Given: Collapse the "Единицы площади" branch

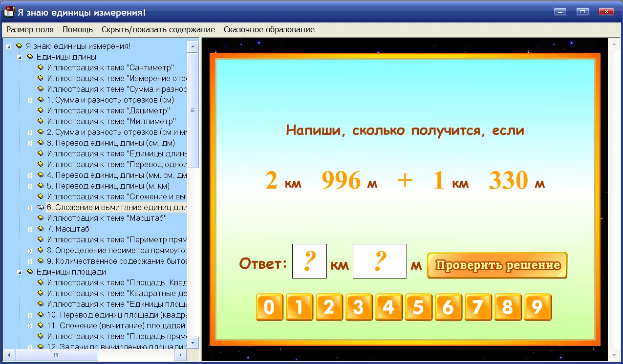Looking at the screenshot, I should click(x=20, y=272).
